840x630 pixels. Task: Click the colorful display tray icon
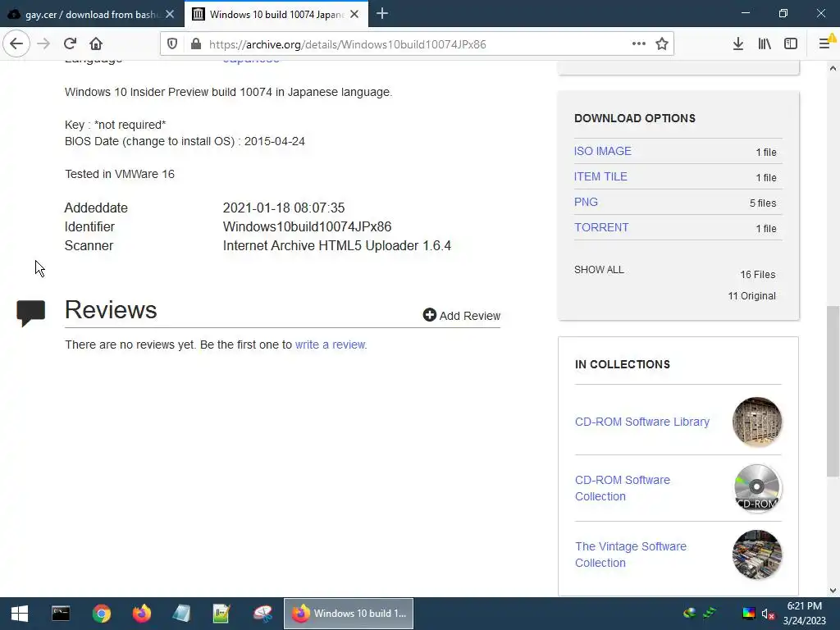pos(748,614)
